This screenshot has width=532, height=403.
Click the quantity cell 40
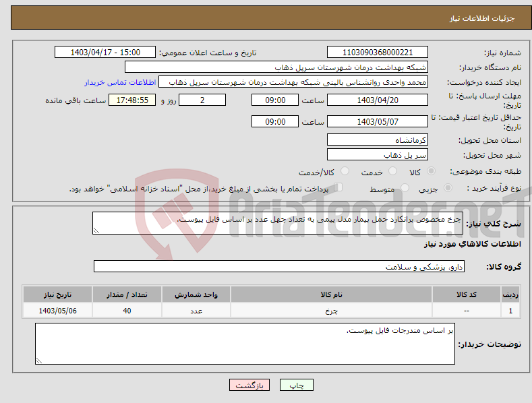[127, 311]
